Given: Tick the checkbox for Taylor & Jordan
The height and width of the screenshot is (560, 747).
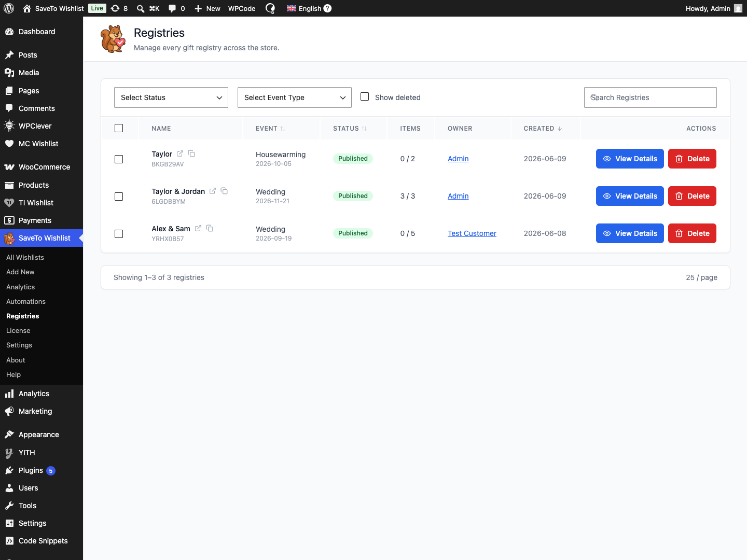Looking at the screenshot, I should [119, 197].
